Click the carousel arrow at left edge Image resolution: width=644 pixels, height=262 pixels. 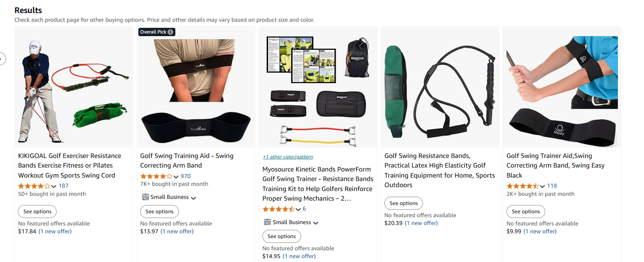pos(2,58)
